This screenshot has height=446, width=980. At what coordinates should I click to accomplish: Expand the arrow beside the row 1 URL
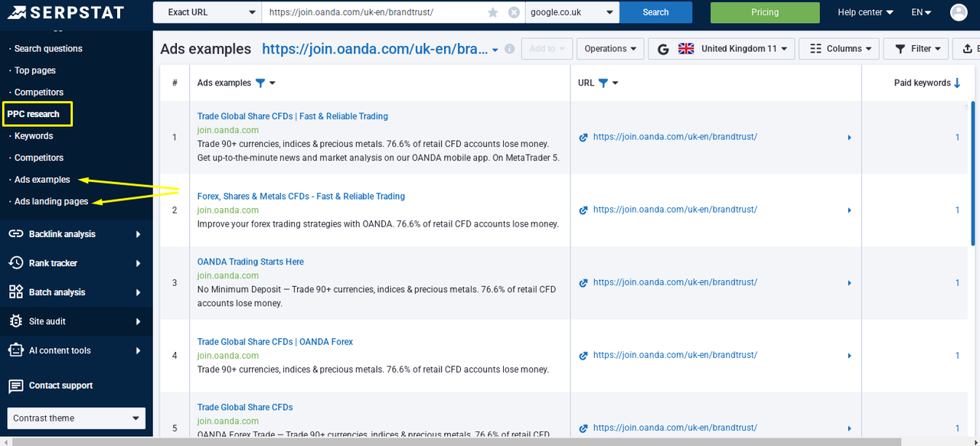[849, 138]
